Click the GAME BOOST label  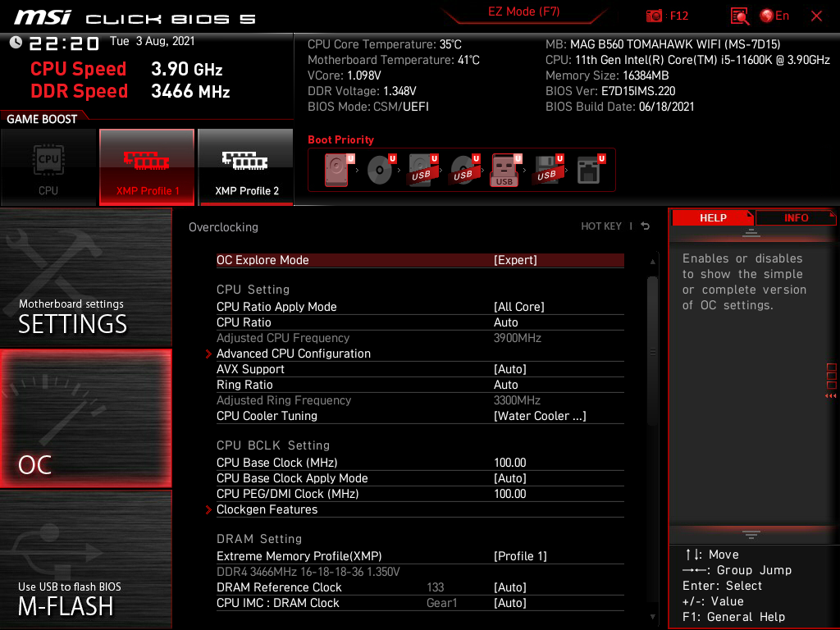coord(42,119)
